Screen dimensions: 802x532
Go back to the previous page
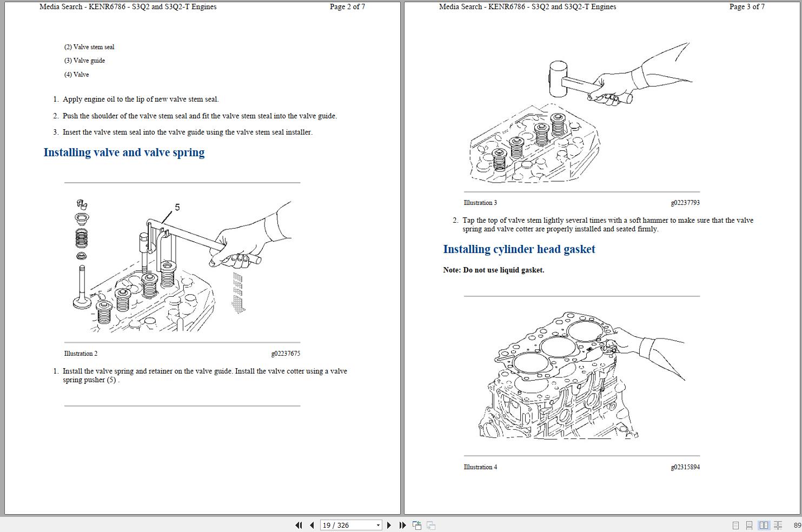point(312,525)
